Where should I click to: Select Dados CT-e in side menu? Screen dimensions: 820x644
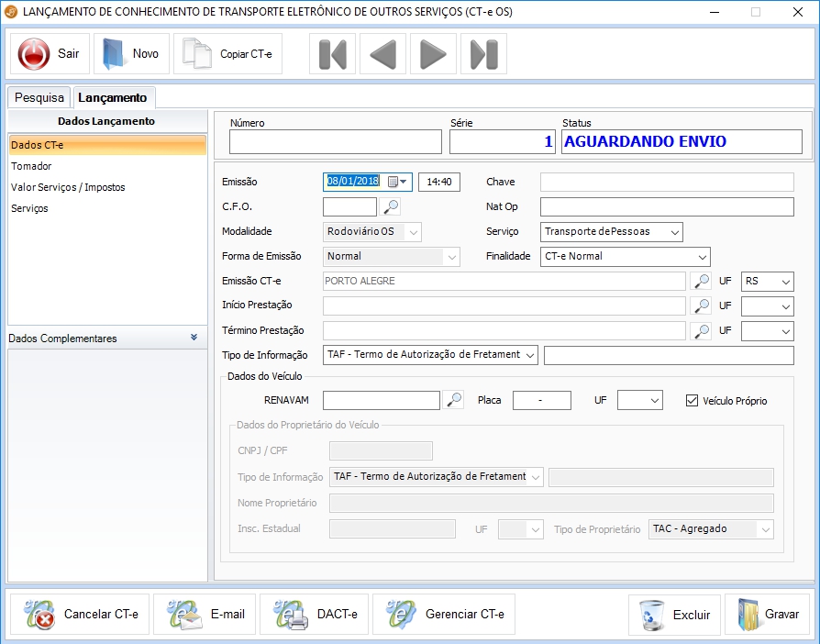point(107,146)
